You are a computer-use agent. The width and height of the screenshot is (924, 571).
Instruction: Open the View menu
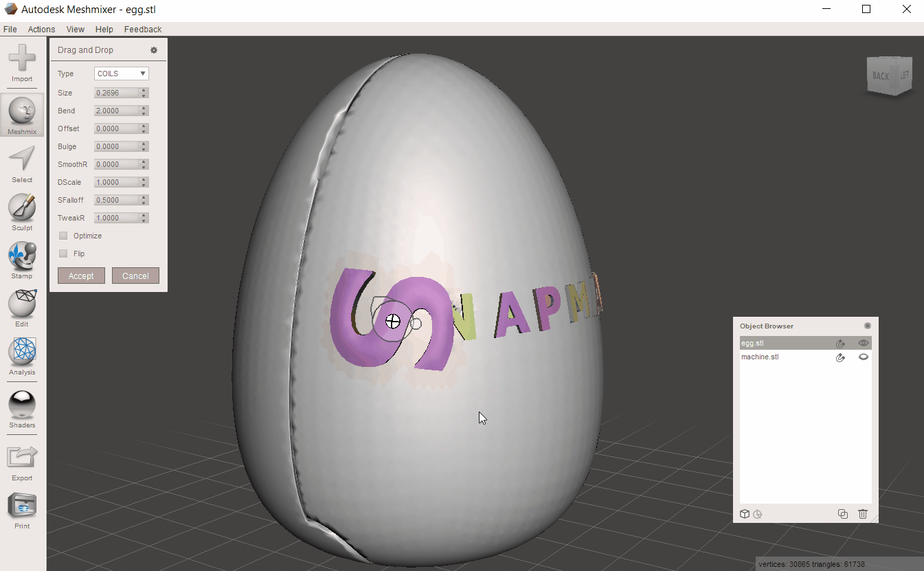click(76, 30)
